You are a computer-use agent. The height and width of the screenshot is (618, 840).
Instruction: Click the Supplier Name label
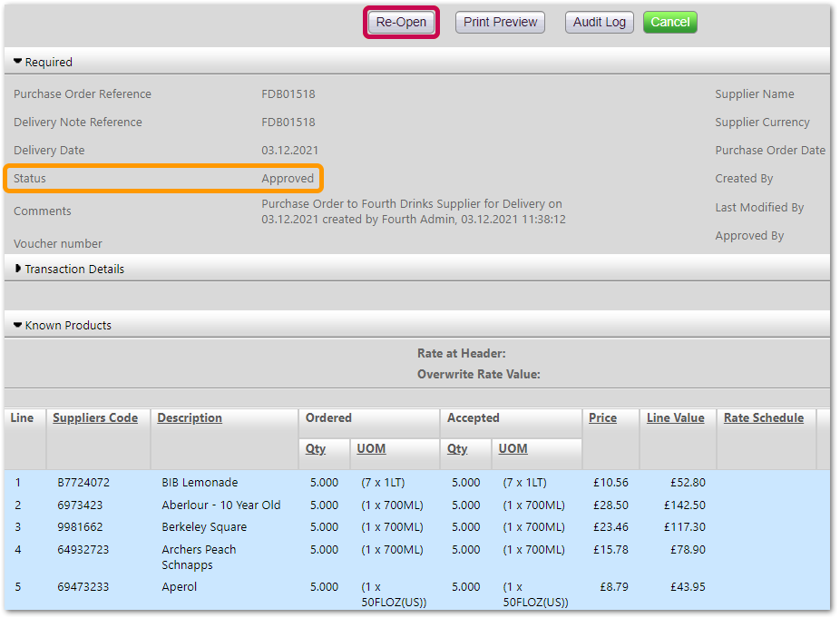pyautogui.click(x=755, y=93)
